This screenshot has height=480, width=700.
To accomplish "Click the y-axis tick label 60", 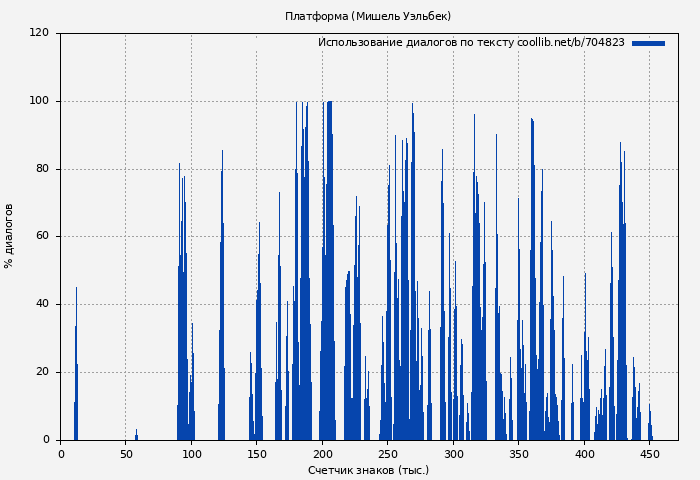I will [42, 237].
